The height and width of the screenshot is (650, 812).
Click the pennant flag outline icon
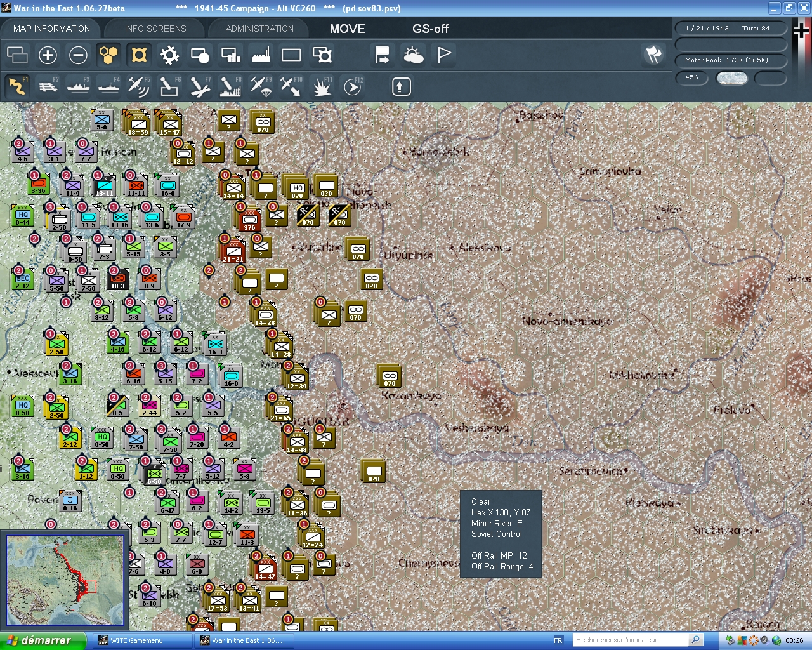[x=443, y=55]
